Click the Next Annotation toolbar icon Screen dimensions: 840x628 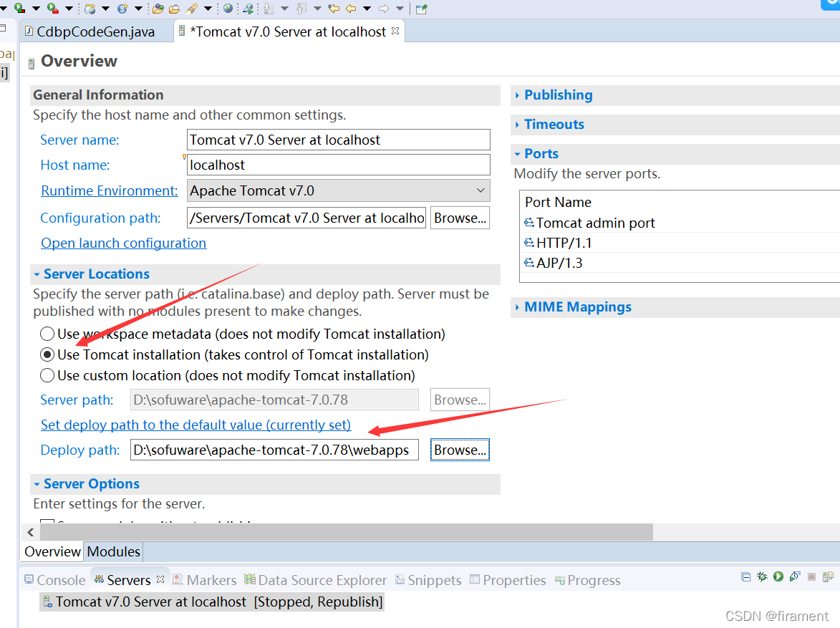pyautogui.click(x=269, y=9)
